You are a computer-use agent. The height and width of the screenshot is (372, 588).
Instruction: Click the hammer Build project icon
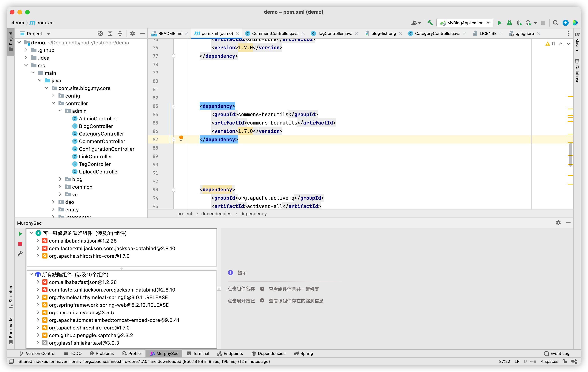(430, 23)
